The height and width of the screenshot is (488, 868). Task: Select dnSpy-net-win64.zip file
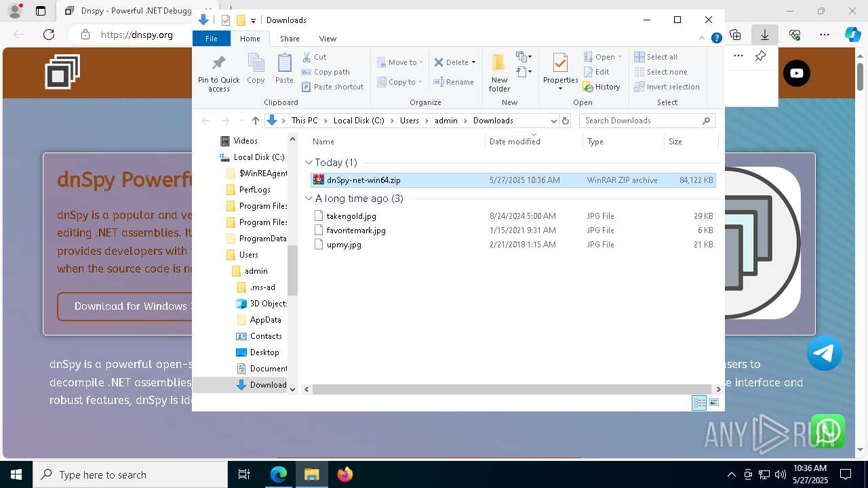pos(513,180)
